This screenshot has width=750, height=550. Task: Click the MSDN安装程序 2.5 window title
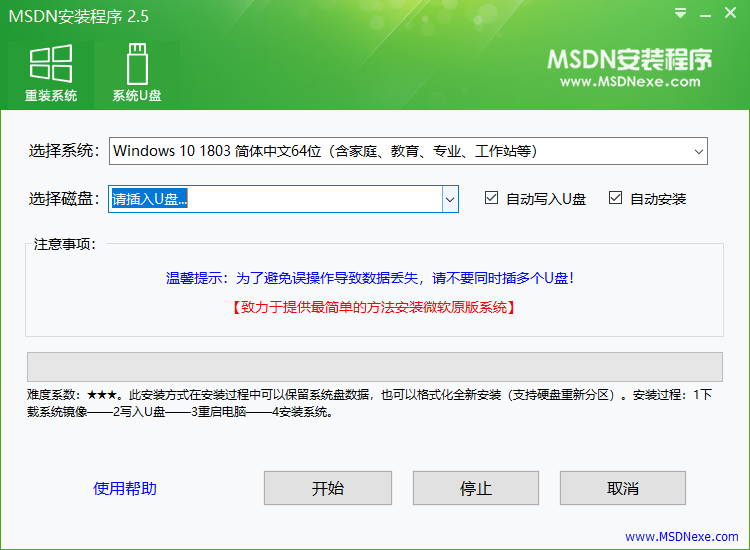click(x=78, y=17)
